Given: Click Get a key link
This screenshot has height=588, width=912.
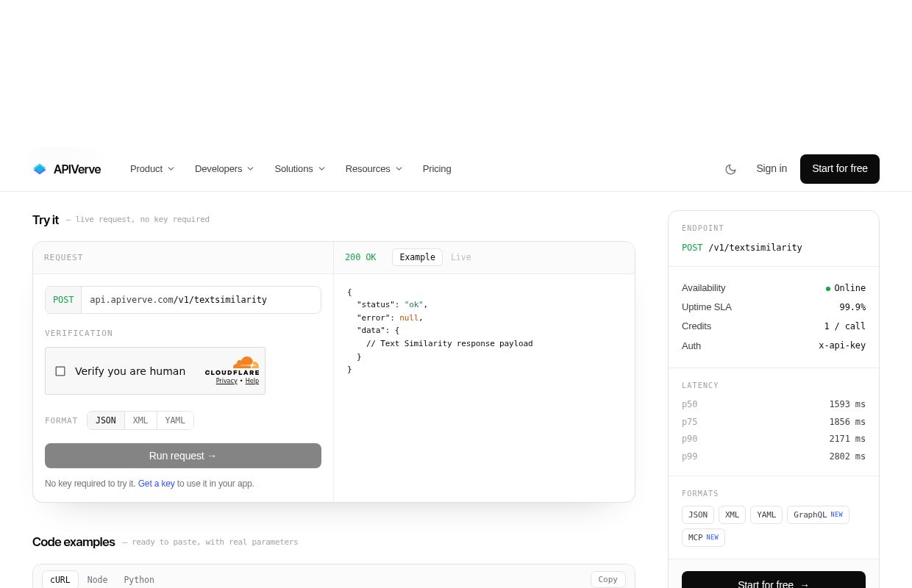Looking at the screenshot, I should click(157, 484).
